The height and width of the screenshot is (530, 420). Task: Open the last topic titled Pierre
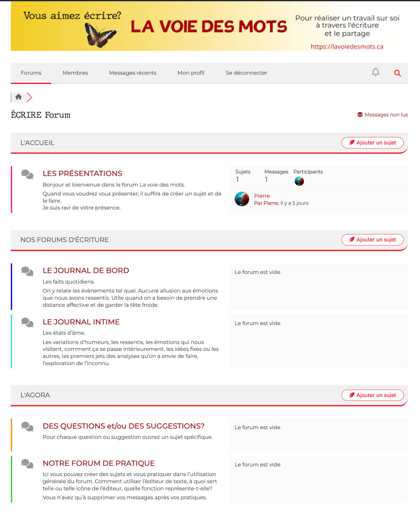pyautogui.click(x=262, y=196)
